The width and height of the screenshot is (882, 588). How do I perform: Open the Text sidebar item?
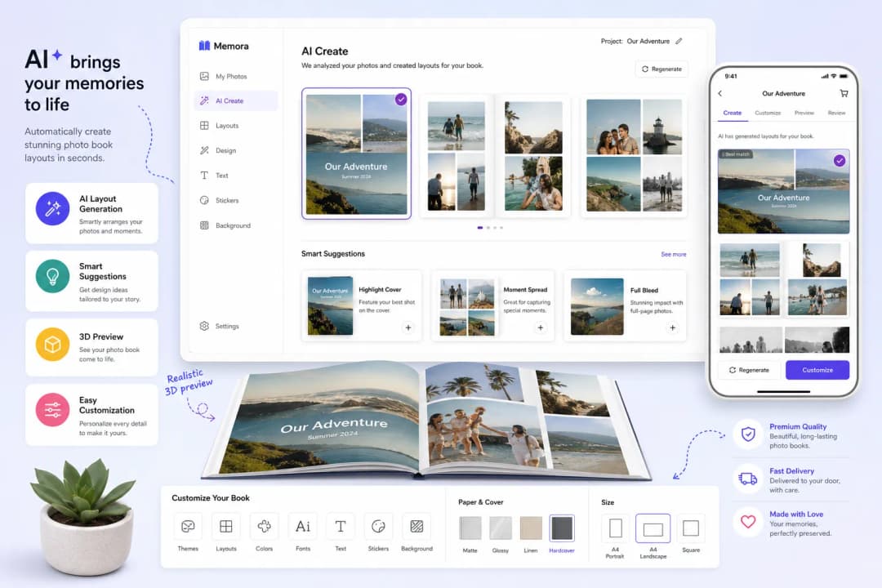(214, 176)
